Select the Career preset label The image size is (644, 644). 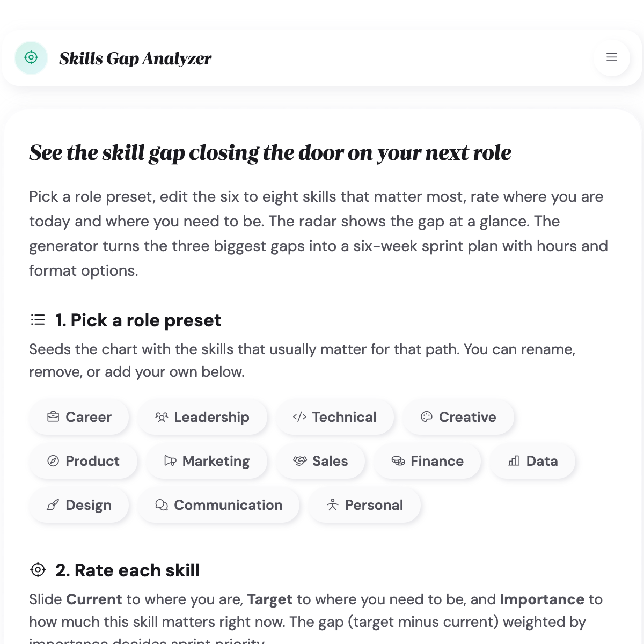click(89, 417)
